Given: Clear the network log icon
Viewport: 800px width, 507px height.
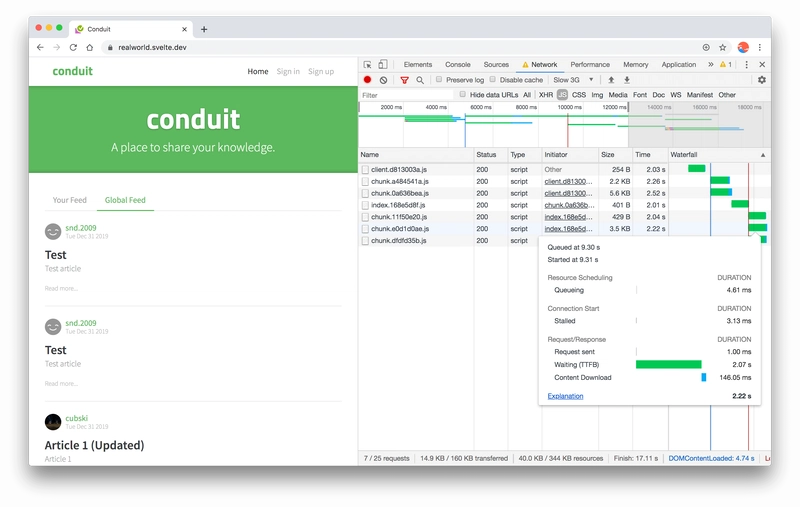Looking at the screenshot, I should click(384, 80).
